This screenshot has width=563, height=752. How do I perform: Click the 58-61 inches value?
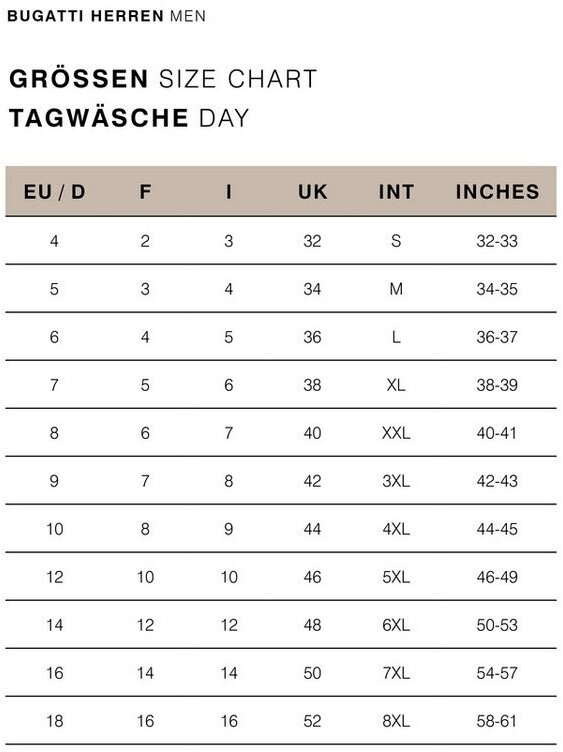tap(497, 721)
